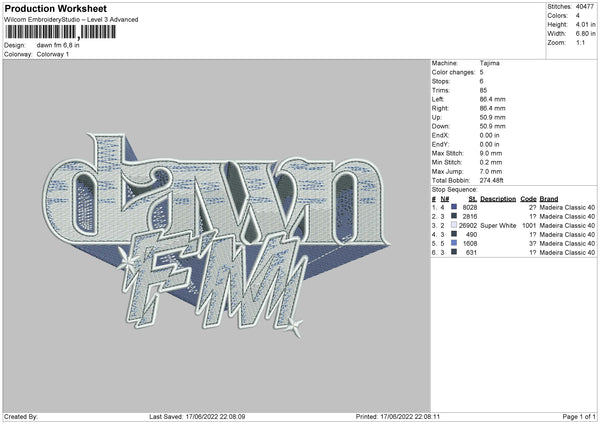This screenshot has width=600, height=424.
Task: Click the Min Stitch value 0.2 mm
Action: pyautogui.click(x=491, y=163)
